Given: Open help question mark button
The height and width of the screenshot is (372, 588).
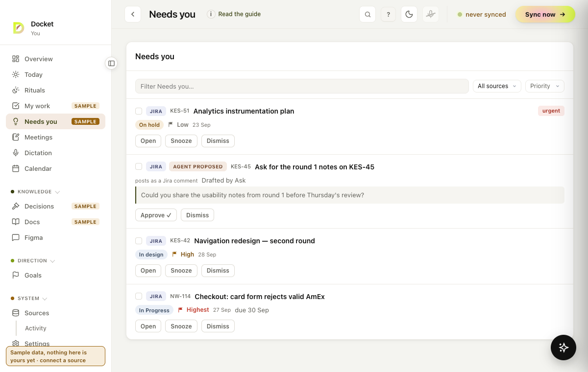Looking at the screenshot, I should 388,14.
